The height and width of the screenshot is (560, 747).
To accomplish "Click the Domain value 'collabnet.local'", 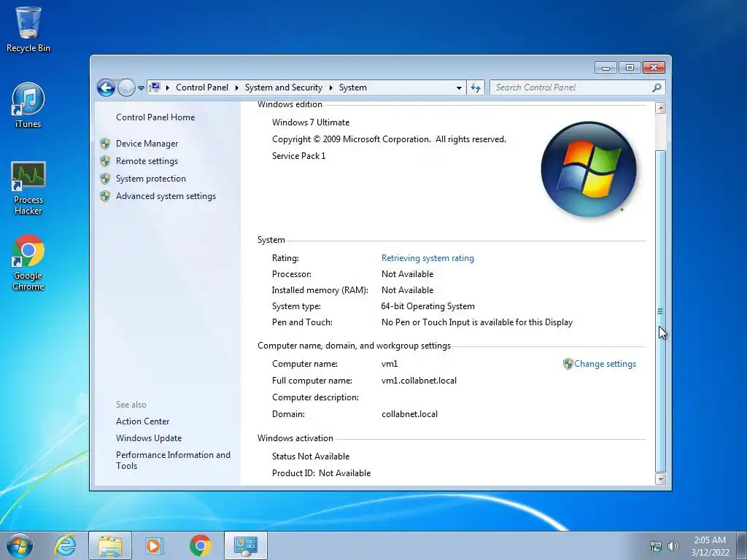I will coord(409,414).
